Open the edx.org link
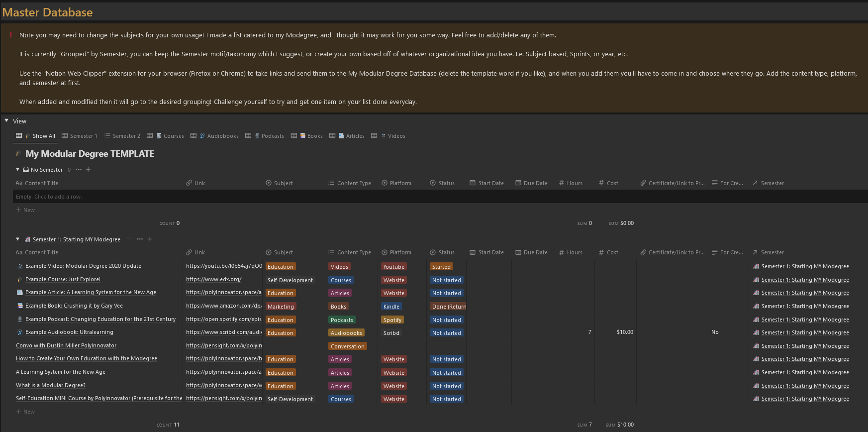This screenshot has width=868, height=432. pyautogui.click(x=213, y=280)
